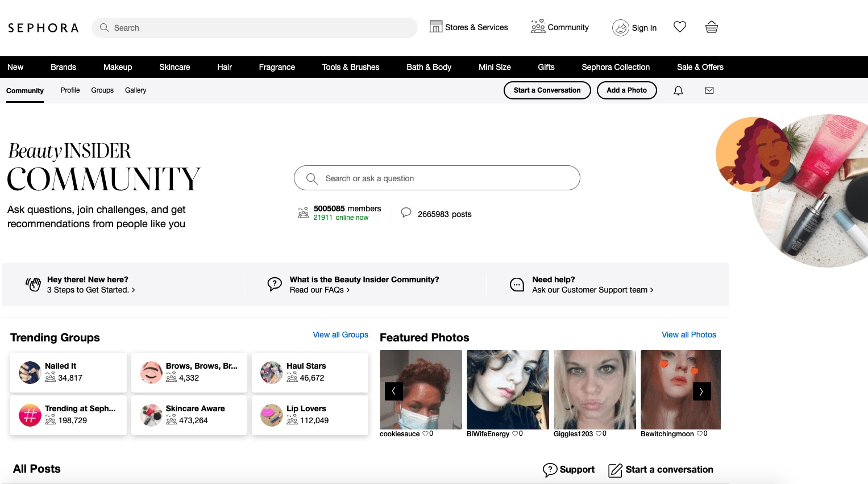868x484 pixels.
Task: Click the Sephora logo
Action: point(43,28)
